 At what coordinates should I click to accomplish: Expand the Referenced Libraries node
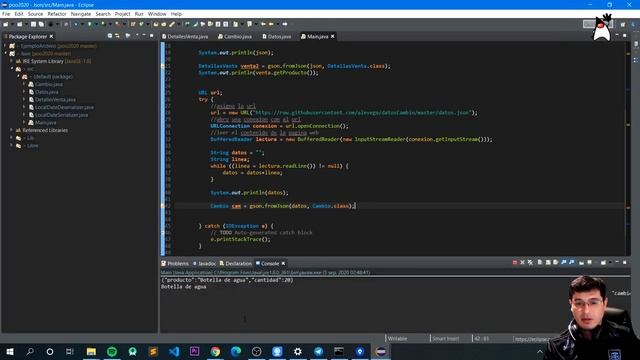pyautogui.click(x=11, y=130)
